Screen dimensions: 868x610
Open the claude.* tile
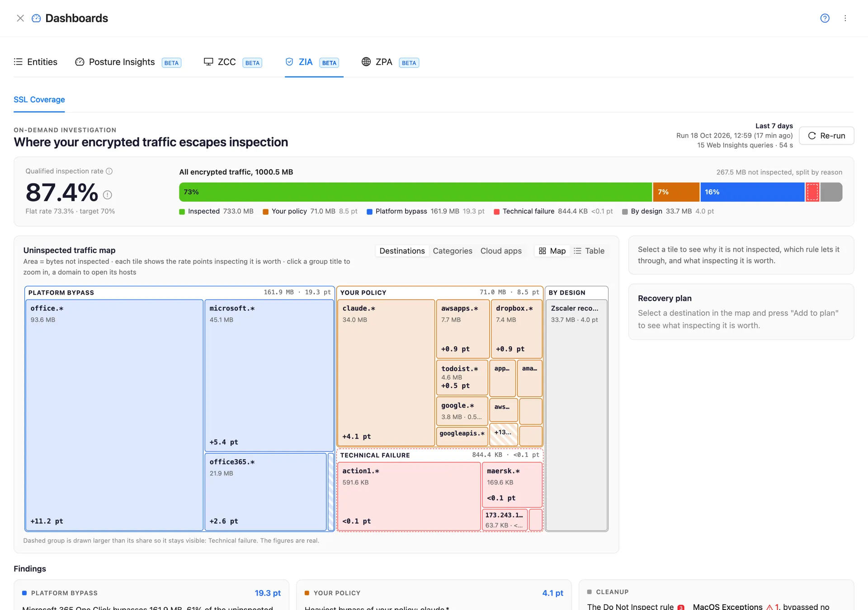tap(386, 373)
